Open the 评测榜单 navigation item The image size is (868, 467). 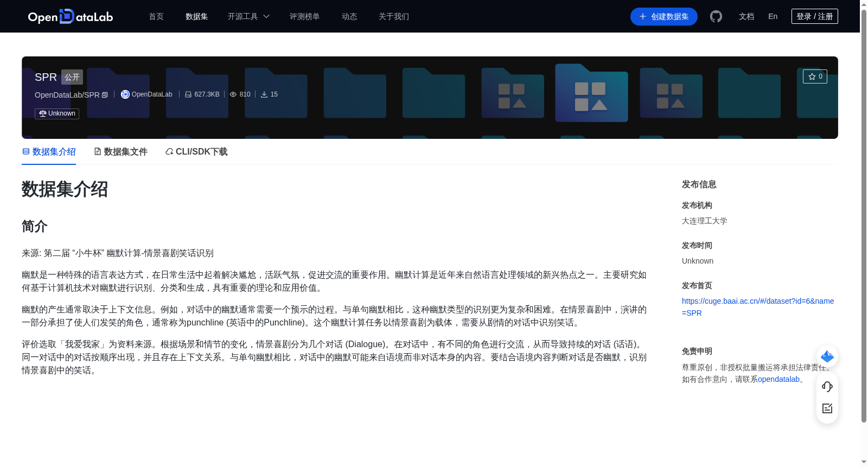pyautogui.click(x=305, y=16)
